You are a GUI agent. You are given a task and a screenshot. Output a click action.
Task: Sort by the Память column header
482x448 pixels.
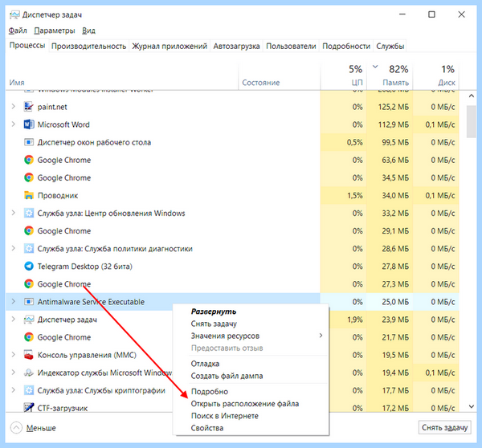point(390,77)
